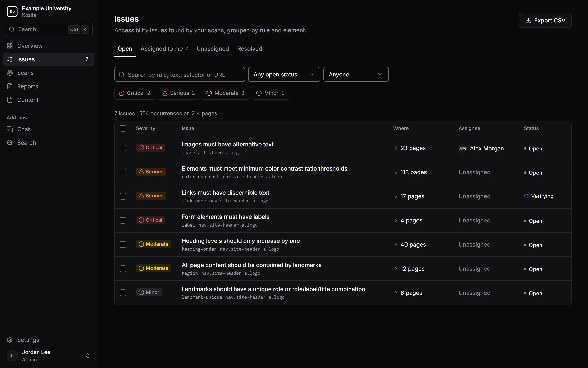Filter by Minor severity chip
The height and width of the screenshot is (368, 588).
[x=270, y=93]
